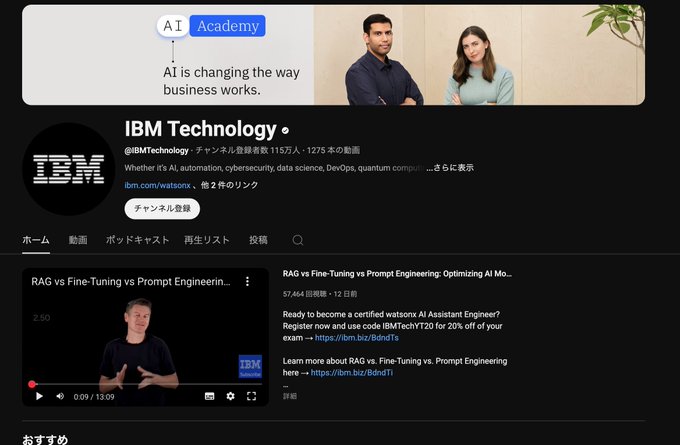680x445 pixels.
Task: Click the 1275 本の動画 count text
Action: (333, 150)
